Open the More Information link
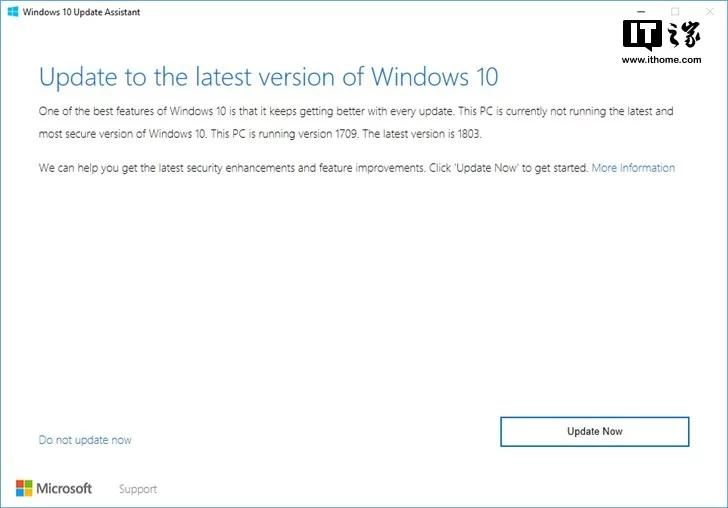 [x=633, y=168]
